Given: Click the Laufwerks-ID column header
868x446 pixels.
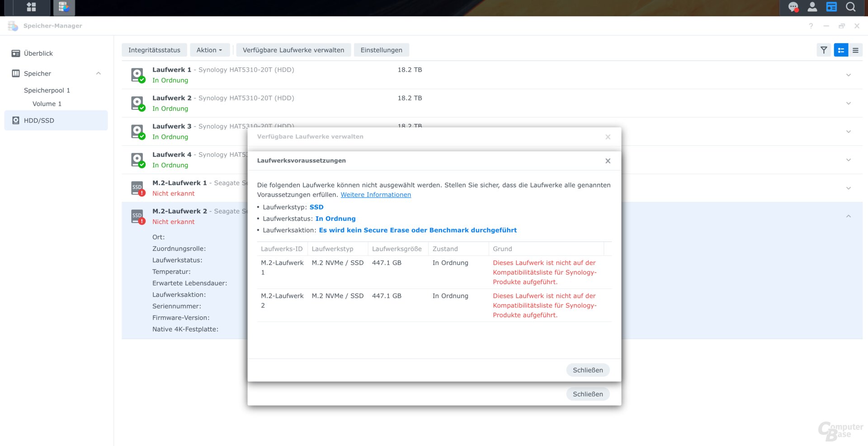Looking at the screenshot, I should pyautogui.click(x=282, y=249).
